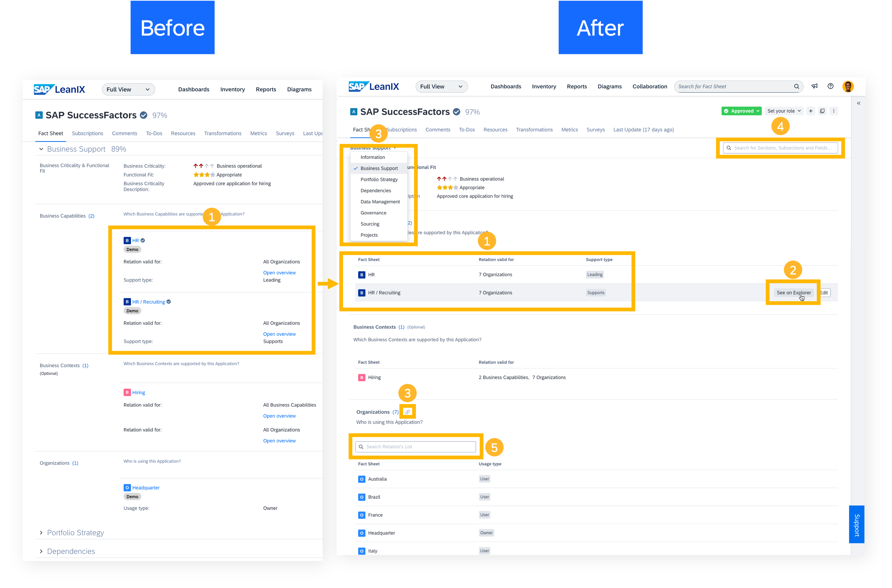Select checked Business Support menu item

coord(379,168)
